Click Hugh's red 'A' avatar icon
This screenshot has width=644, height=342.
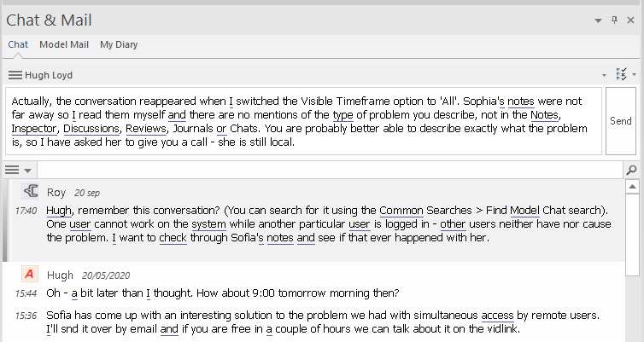[x=30, y=275]
